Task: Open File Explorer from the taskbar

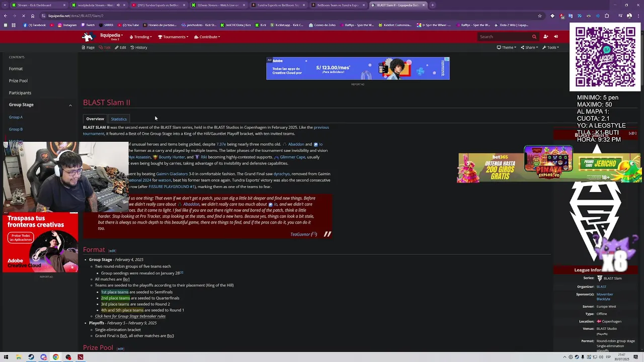Action: click(19, 357)
